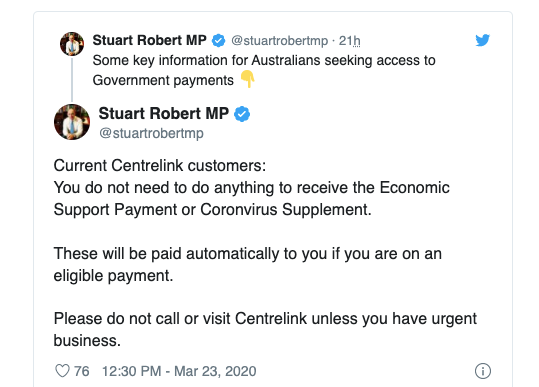Click the Please do not call Centrelink paragraph
Viewport: 539px width, 387px height.
(x=265, y=329)
